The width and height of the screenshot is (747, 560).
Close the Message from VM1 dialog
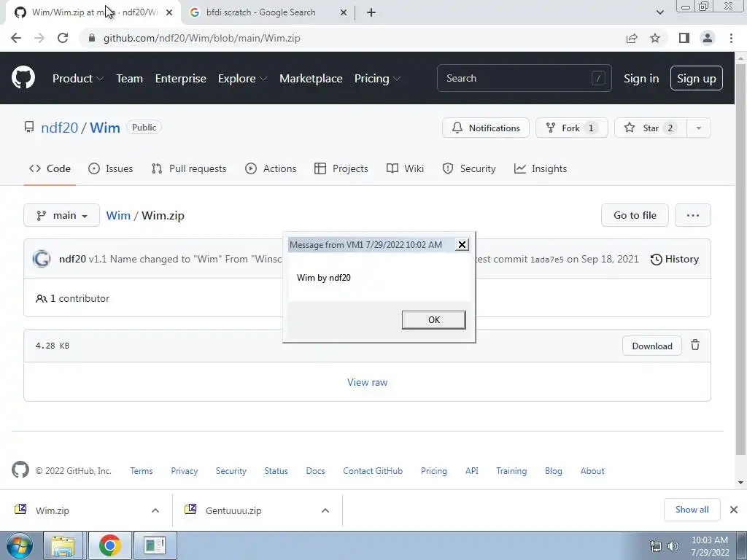click(462, 245)
